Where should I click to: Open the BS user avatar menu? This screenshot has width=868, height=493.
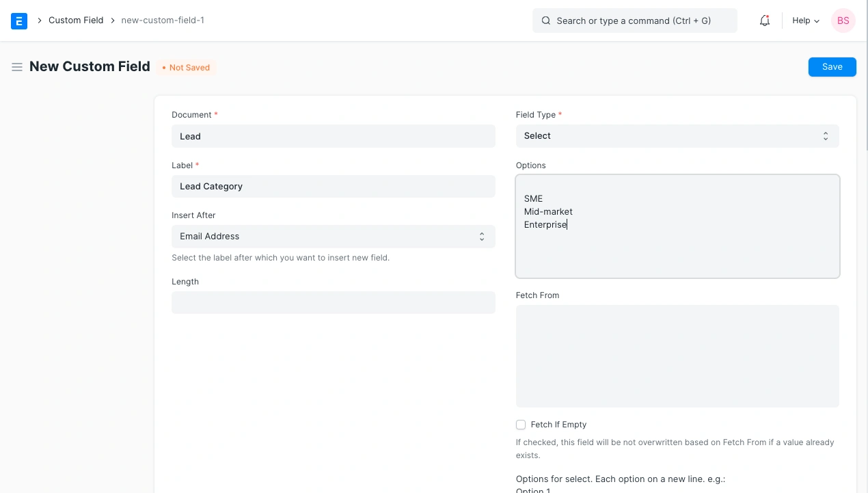pyautogui.click(x=843, y=21)
